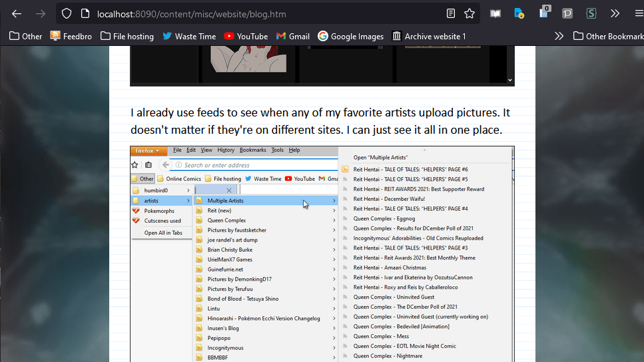Click the blue document download extension
The height and width of the screenshot is (362, 644).
point(519,13)
